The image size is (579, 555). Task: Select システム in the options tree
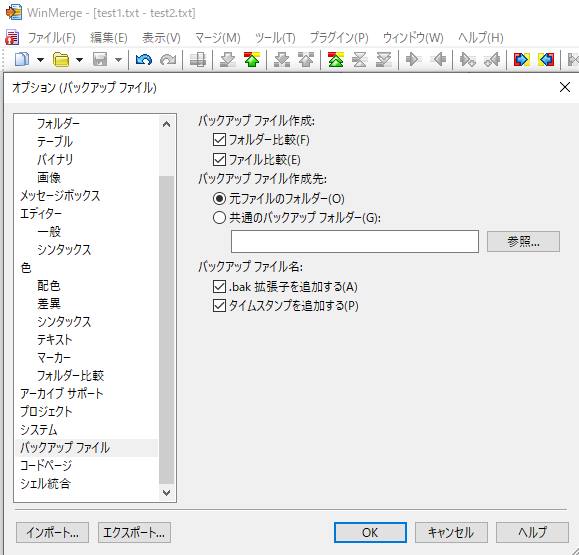[x=39, y=430]
